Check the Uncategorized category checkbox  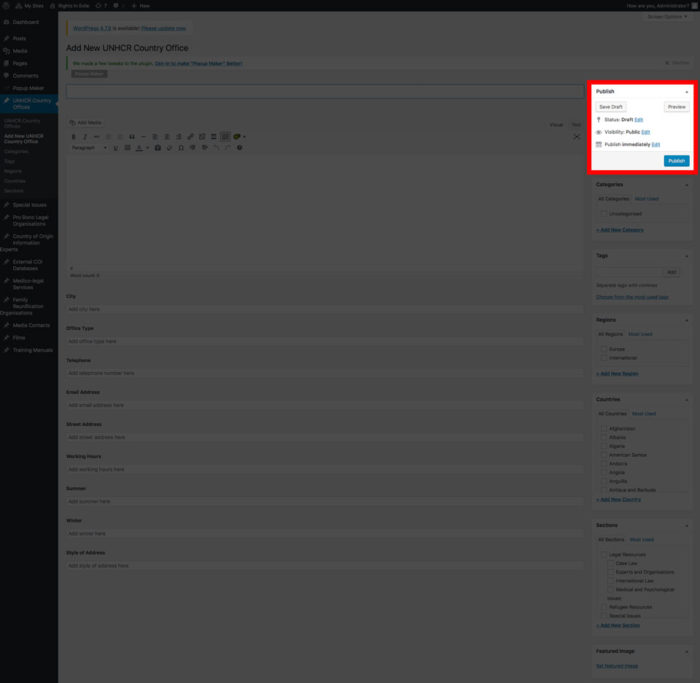(x=604, y=214)
